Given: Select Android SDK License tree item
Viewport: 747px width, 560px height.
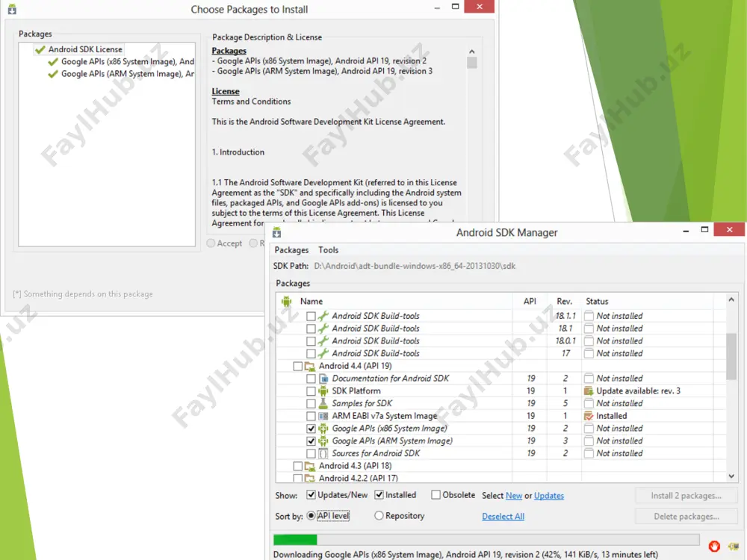Looking at the screenshot, I should tap(85, 49).
